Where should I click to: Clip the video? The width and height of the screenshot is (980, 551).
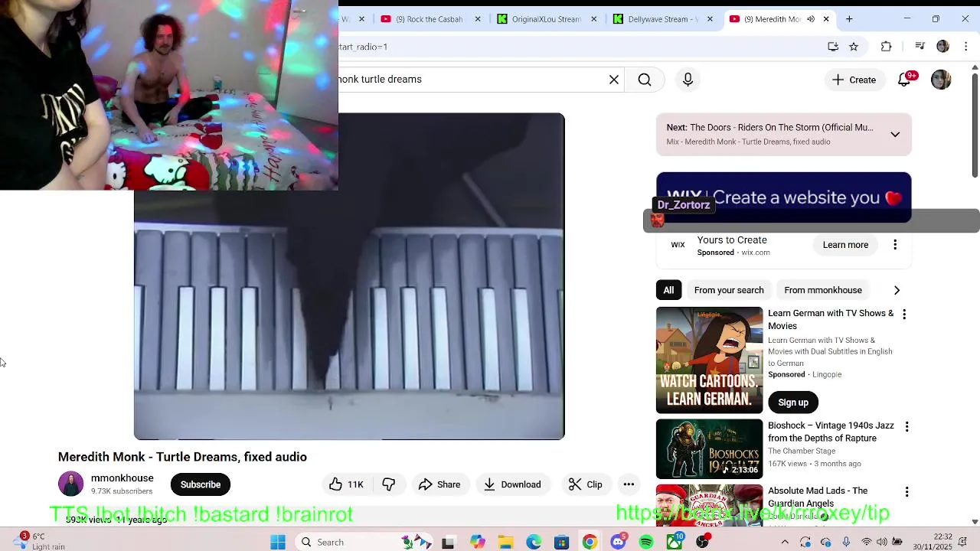coord(586,484)
